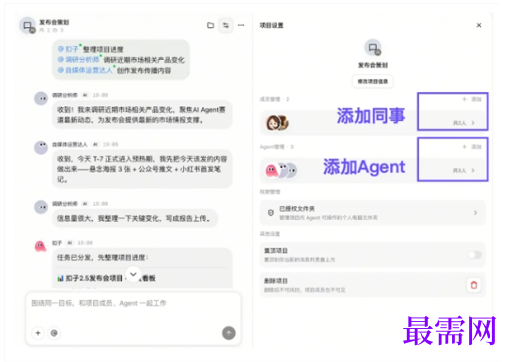
Task: Click the first 调研分析师 avatar in chat
Action: [41, 99]
